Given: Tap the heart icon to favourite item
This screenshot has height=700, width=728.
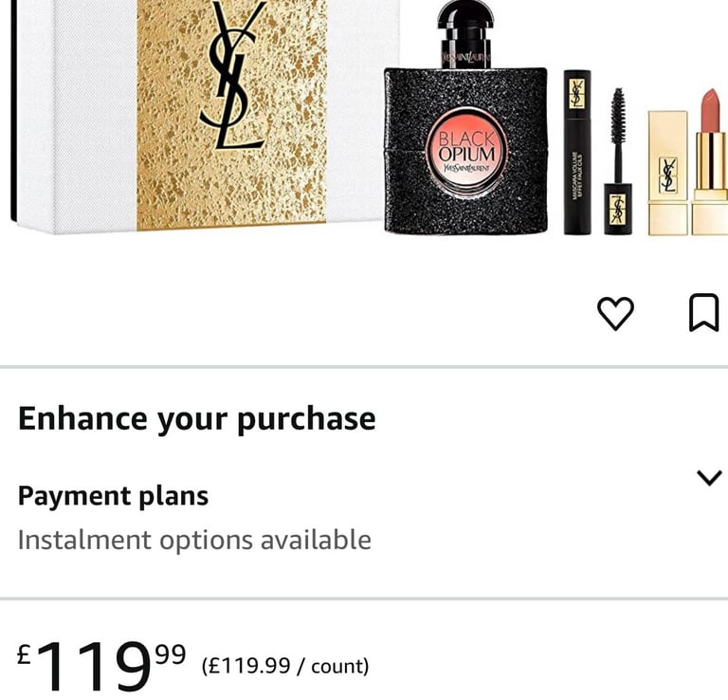Looking at the screenshot, I should tap(615, 313).
